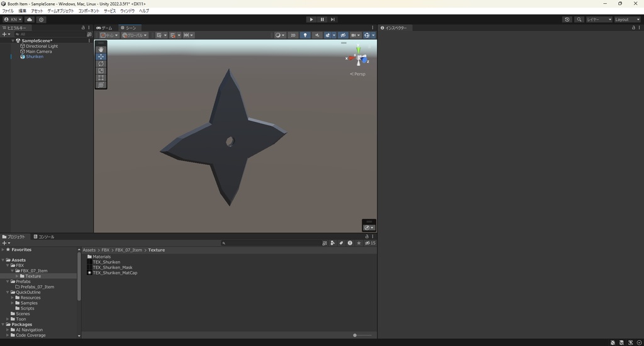
Task: Toggle 2D scene view mode
Action: [x=293, y=35]
